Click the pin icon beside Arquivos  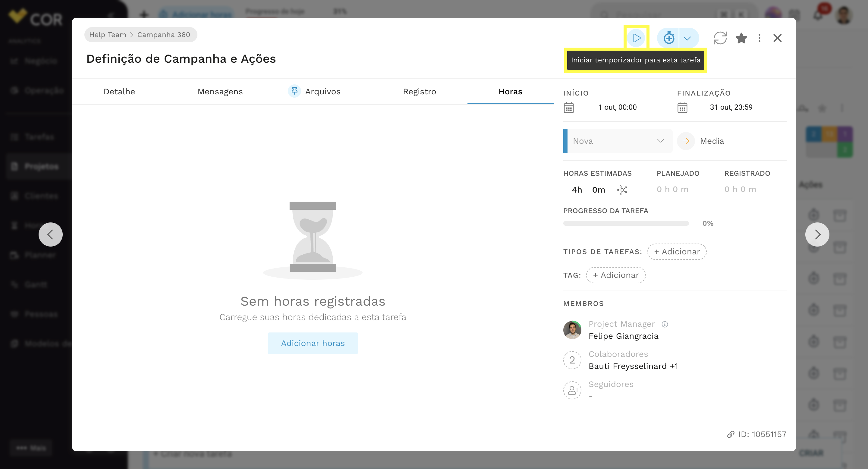tap(294, 91)
